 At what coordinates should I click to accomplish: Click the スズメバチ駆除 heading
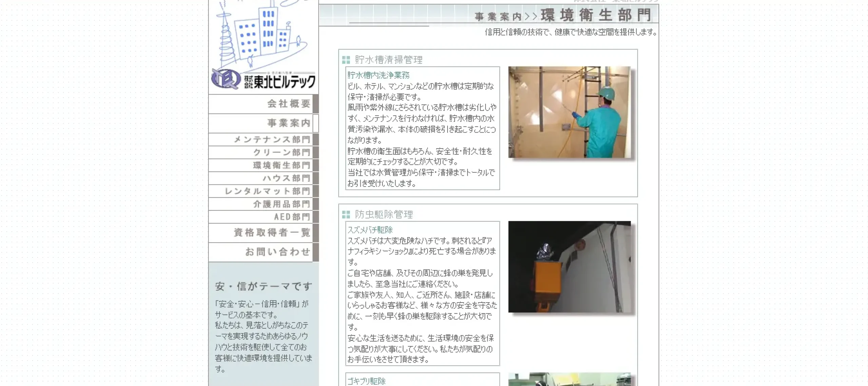[370, 230]
